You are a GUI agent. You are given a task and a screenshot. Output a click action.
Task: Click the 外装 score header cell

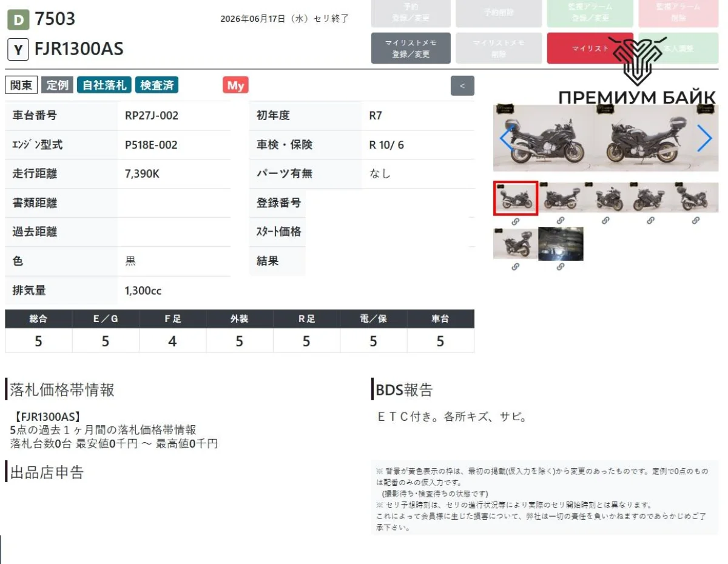point(240,318)
